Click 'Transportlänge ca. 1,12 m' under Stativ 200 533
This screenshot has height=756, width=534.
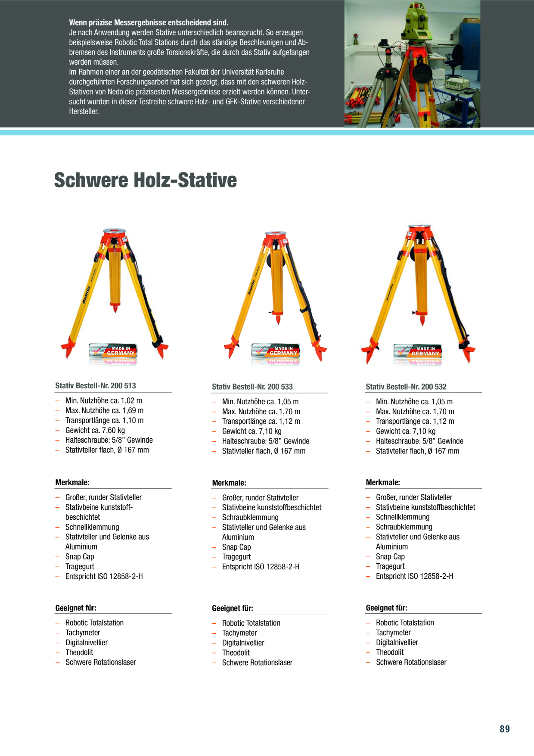tap(261, 422)
